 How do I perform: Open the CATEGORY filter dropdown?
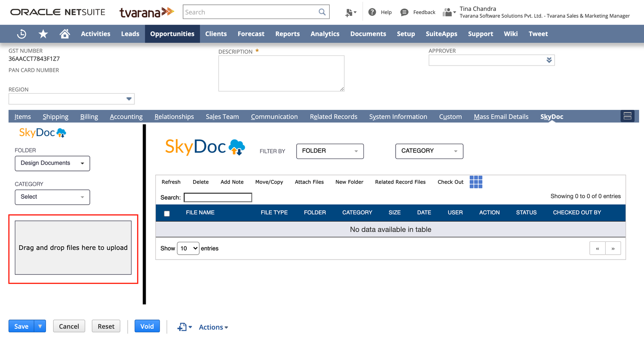click(429, 151)
